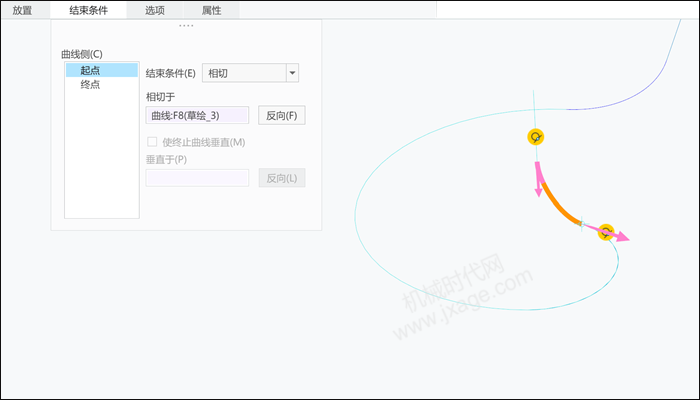Open the 属性 tab
The image size is (700, 400).
pos(212,10)
